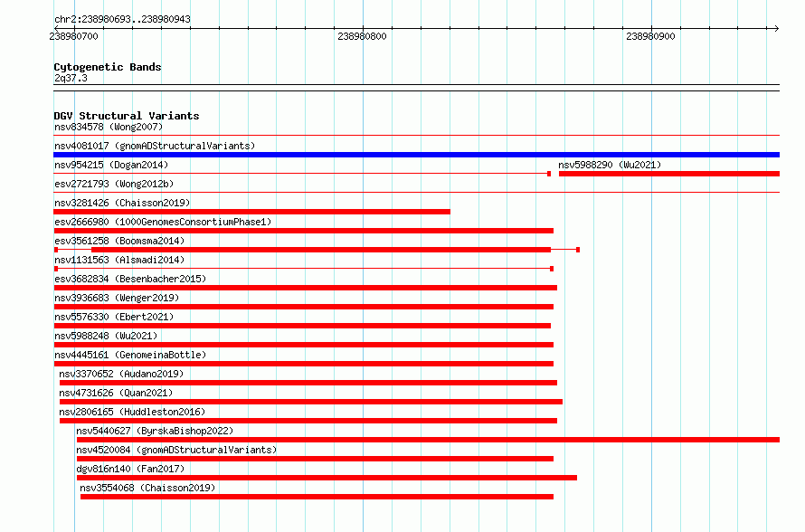Select the red bar for nsv5988248
805x532 pixels.
[x=303, y=345]
